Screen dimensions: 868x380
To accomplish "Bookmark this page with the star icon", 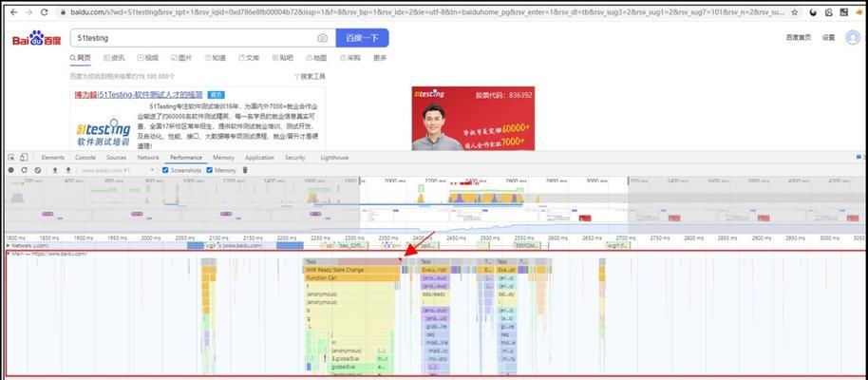I will click(795, 11).
